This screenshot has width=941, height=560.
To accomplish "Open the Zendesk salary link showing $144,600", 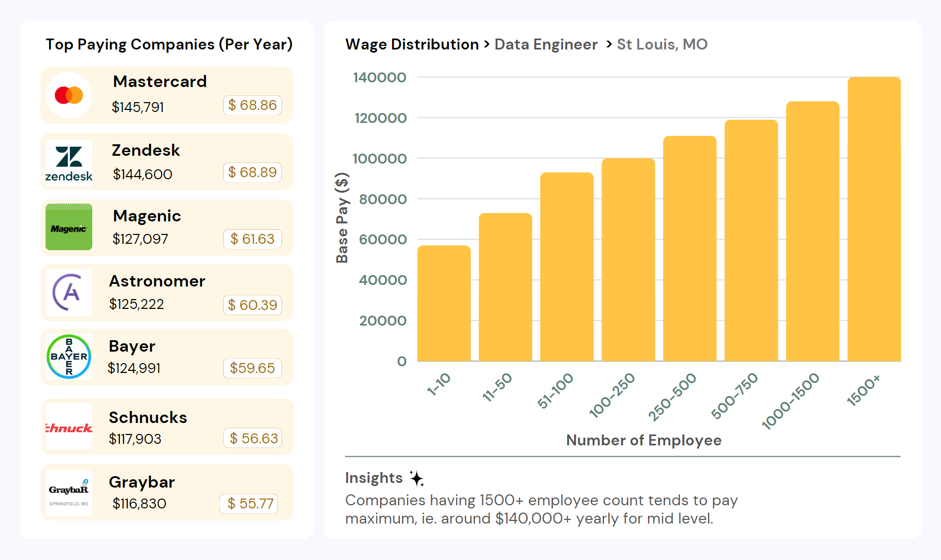I will 143,174.
